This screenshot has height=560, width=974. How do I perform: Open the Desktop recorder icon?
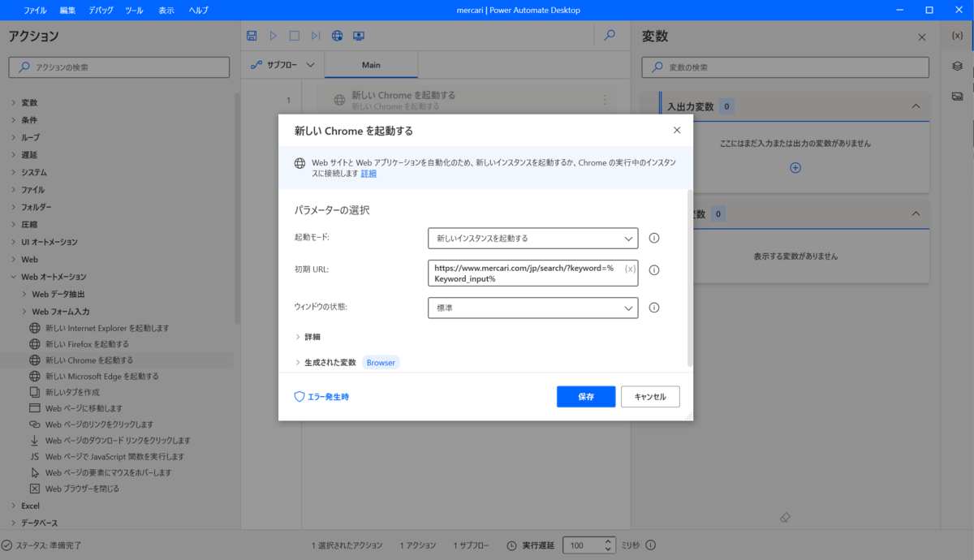point(359,36)
